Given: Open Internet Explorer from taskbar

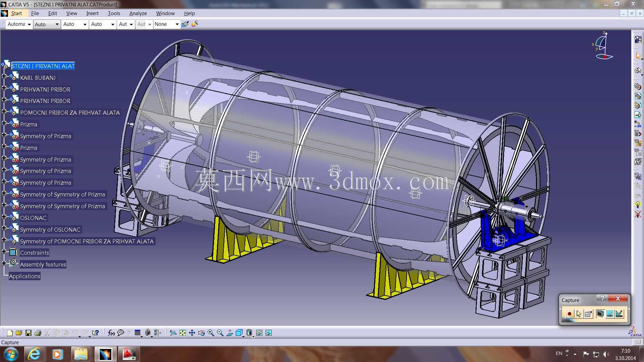Looking at the screenshot, I should (x=34, y=354).
